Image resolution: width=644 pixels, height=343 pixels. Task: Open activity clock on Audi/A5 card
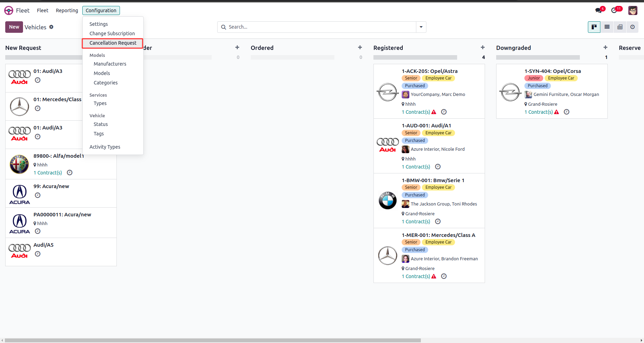[38, 254]
